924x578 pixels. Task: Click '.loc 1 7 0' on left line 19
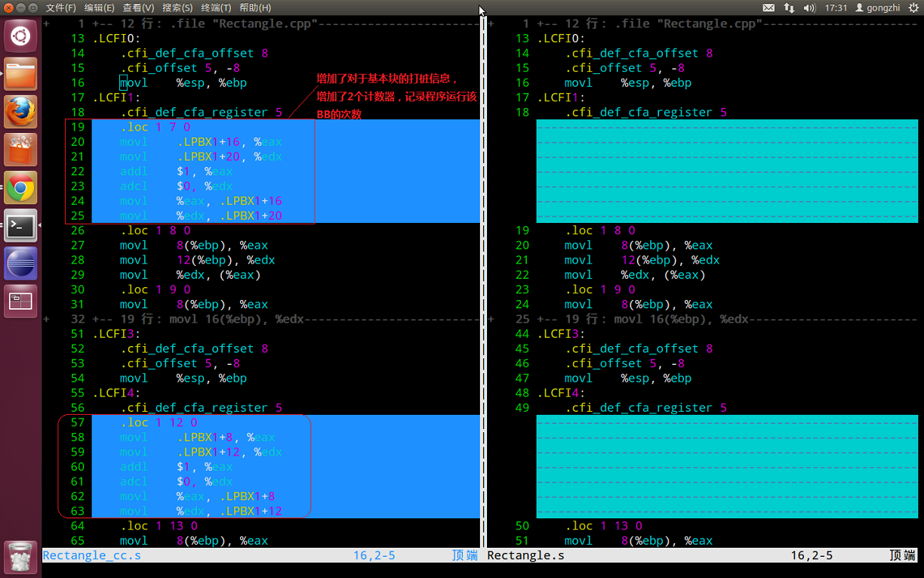point(155,127)
